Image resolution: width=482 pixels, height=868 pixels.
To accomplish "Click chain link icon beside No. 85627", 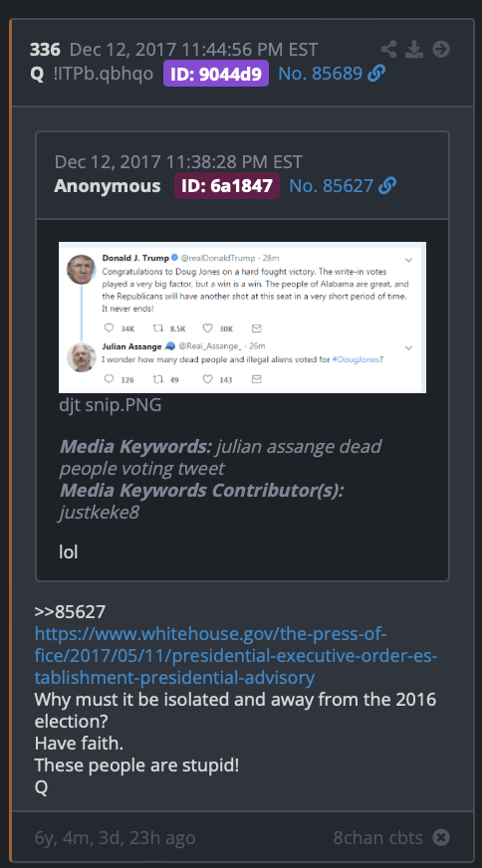I will (x=387, y=185).
